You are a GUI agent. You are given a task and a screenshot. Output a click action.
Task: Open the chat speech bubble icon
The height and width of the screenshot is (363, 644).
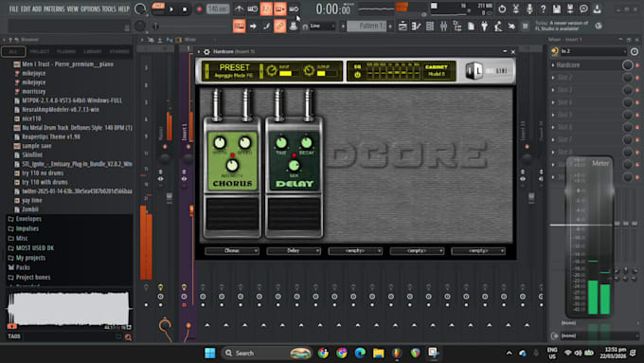tap(583, 9)
